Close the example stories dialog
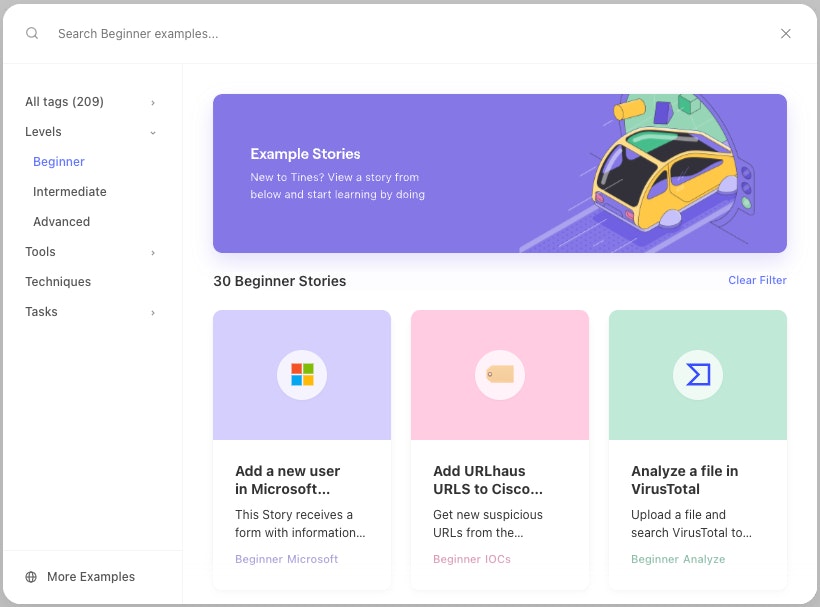 (786, 33)
